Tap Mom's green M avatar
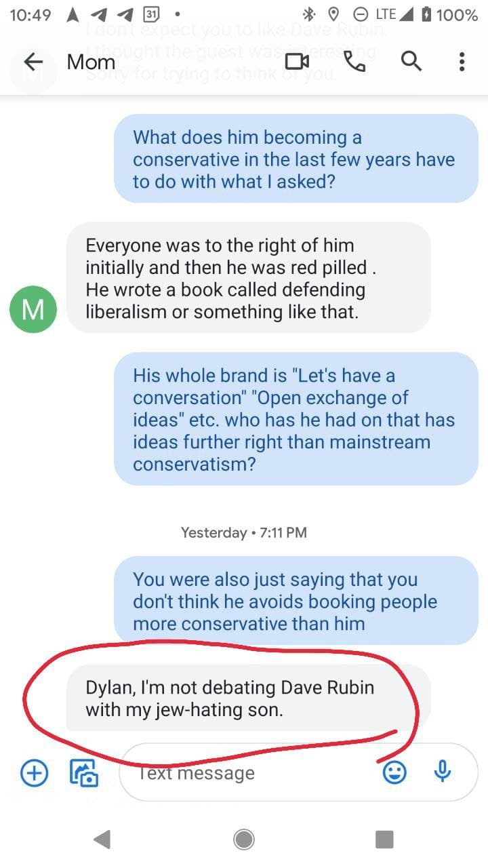This screenshot has width=488, height=868. [33, 309]
